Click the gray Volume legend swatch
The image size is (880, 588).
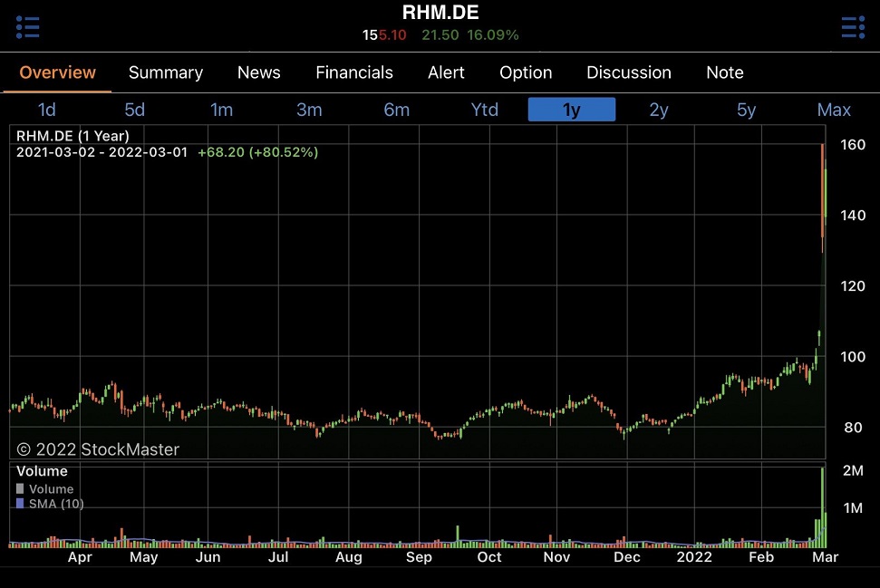(x=20, y=488)
